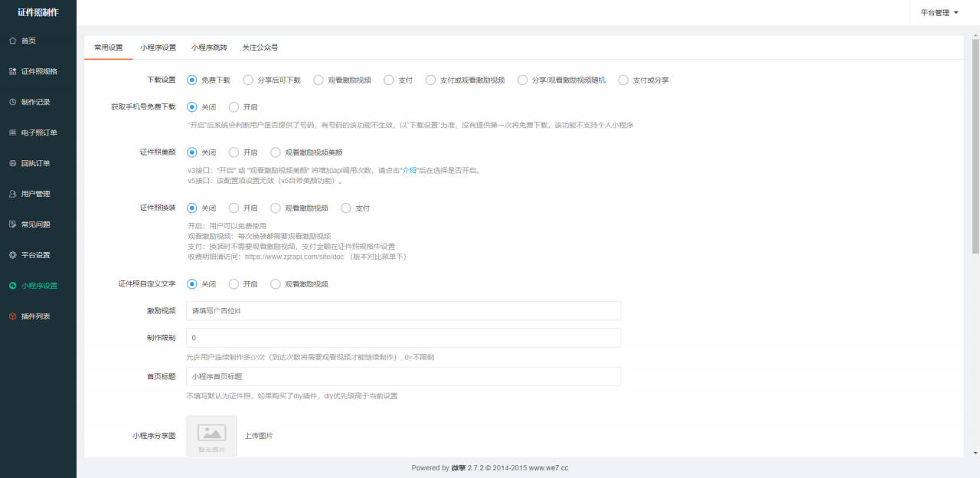Select 关闭 for 获取手机号免费下载
Image resolution: width=980 pixels, height=478 pixels.
coord(192,106)
